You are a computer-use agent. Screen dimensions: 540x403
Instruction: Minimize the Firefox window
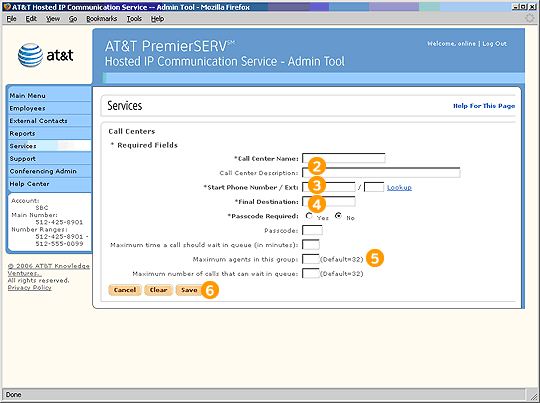[515, 7]
